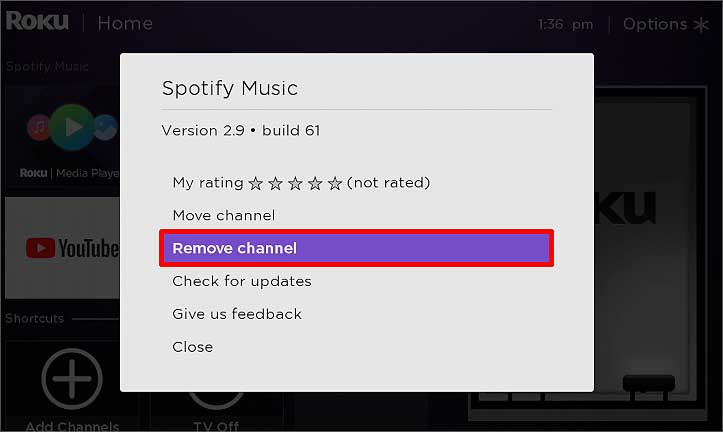Select Move channel
This screenshot has height=432, width=723.
coord(223,215)
